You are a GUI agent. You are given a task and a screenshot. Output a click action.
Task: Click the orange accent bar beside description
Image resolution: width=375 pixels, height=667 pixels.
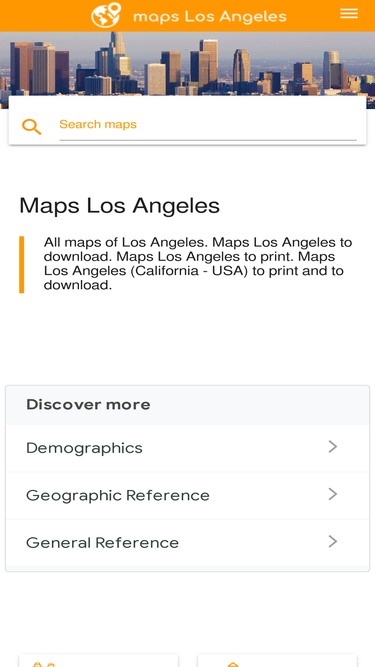[22, 265]
